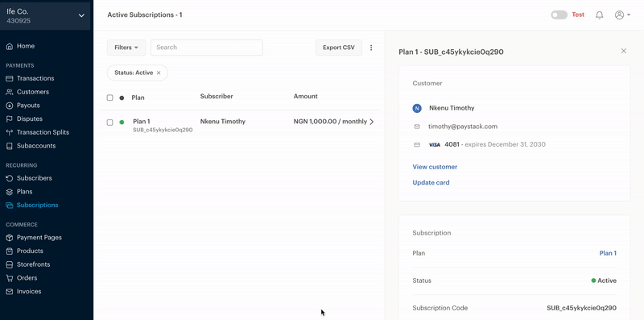Viewport: 644px width, 320px height.
Task: Expand the Ife Co. business switcher
Action: coord(45,15)
